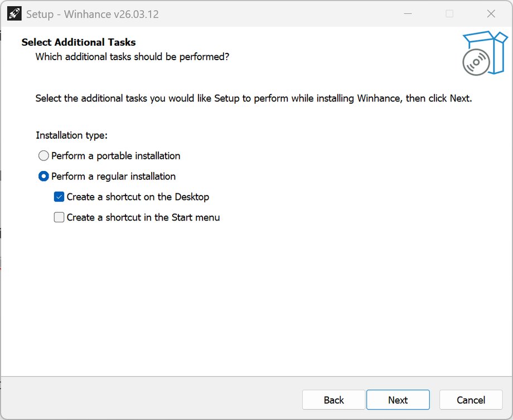This screenshot has height=420, width=513.
Task: Close the Winhance Setup window
Action: tap(491, 14)
